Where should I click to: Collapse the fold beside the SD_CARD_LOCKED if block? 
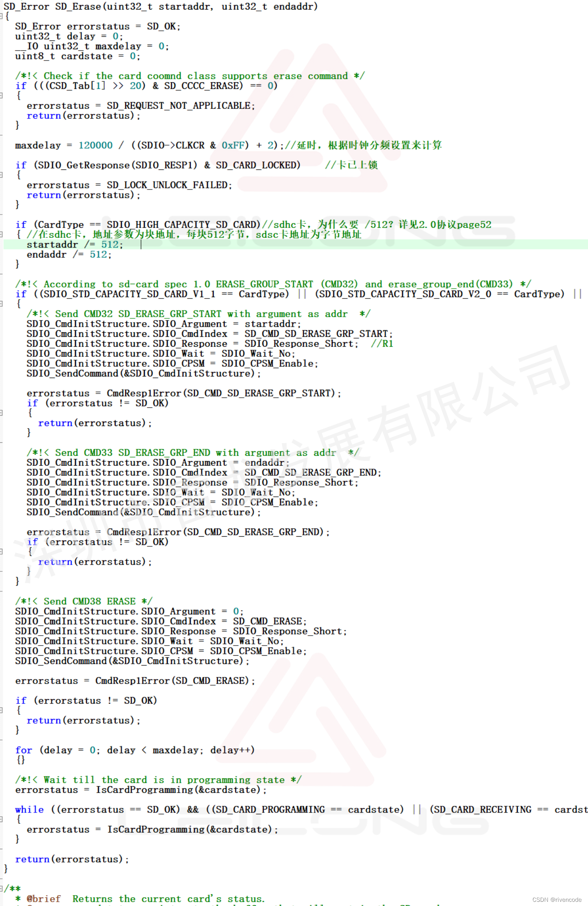coord(2,175)
